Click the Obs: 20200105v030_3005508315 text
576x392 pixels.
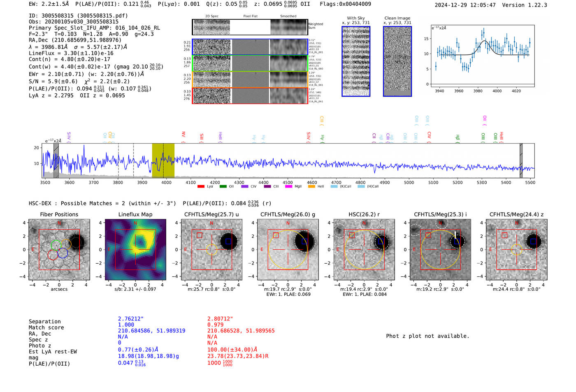click(x=74, y=22)
